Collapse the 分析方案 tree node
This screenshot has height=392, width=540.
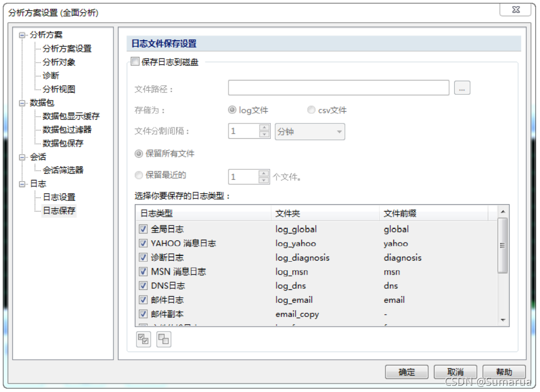coord(23,35)
